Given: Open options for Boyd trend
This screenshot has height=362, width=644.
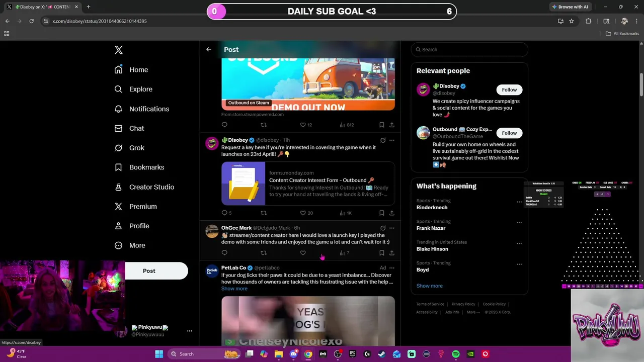Looking at the screenshot, I should pos(519,264).
